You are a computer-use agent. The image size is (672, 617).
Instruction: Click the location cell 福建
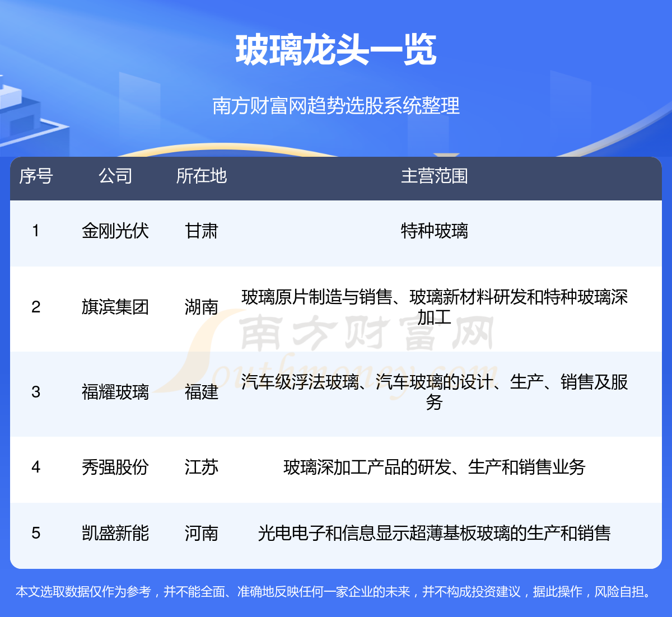point(202,392)
